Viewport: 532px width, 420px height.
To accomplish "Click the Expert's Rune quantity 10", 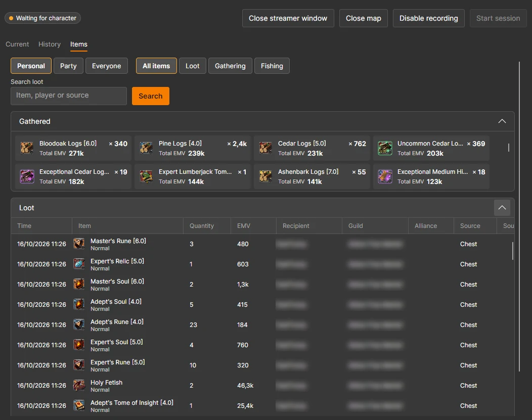I will pos(193,365).
